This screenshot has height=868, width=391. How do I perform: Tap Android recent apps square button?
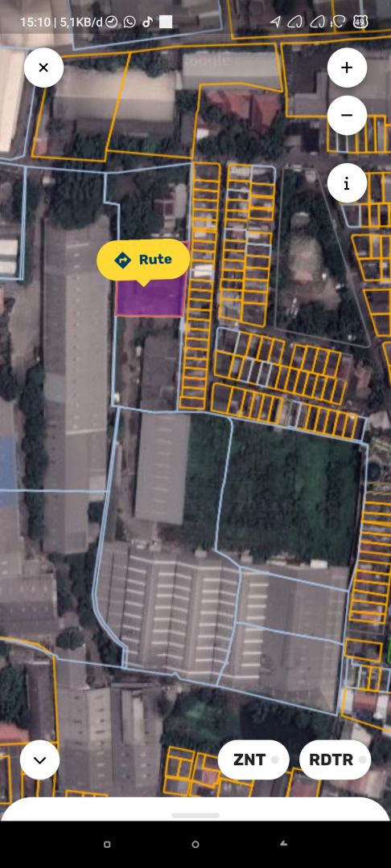[x=107, y=844]
